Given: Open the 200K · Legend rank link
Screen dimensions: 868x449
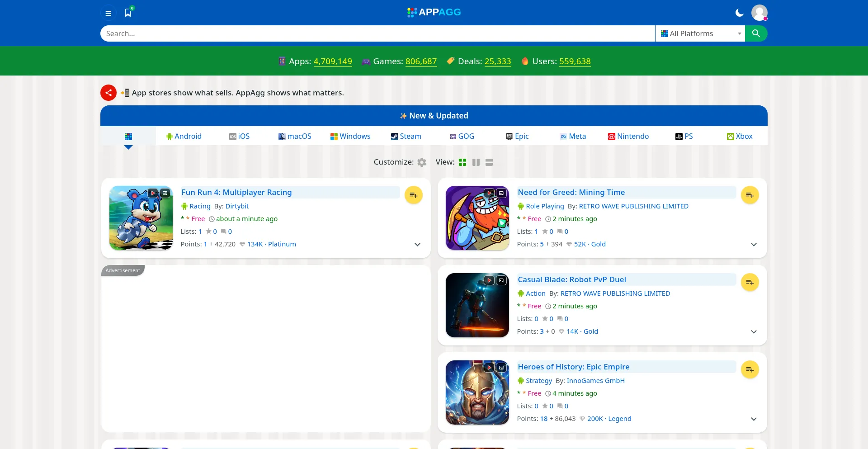Looking at the screenshot, I should [x=609, y=419].
